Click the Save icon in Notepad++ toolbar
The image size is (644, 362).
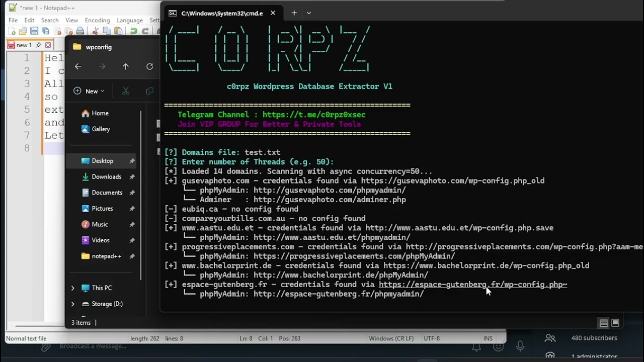coord(34,31)
